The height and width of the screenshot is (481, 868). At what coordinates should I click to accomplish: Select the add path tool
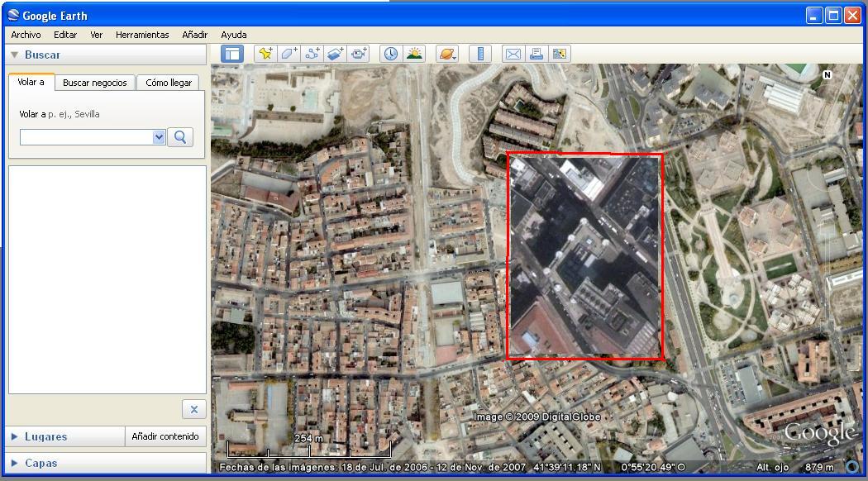click(312, 54)
